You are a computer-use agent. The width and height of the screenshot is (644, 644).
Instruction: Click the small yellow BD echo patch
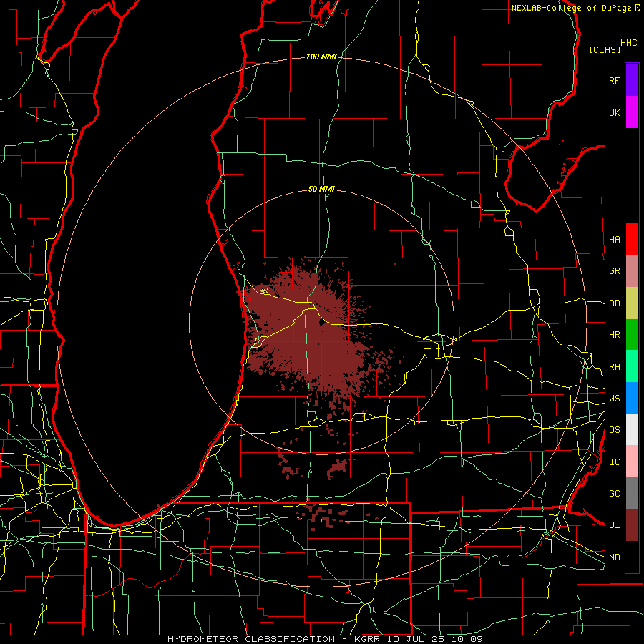(x=264, y=291)
